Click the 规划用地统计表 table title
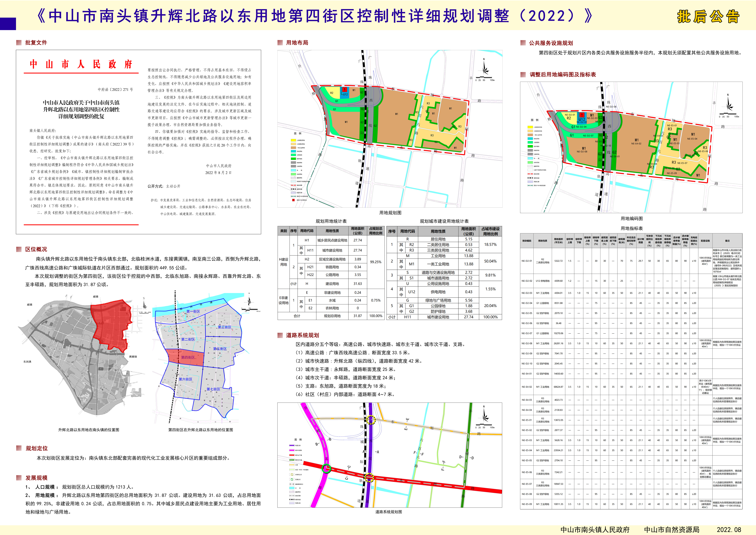The height and width of the screenshot is (535, 756). tap(331, 221)
